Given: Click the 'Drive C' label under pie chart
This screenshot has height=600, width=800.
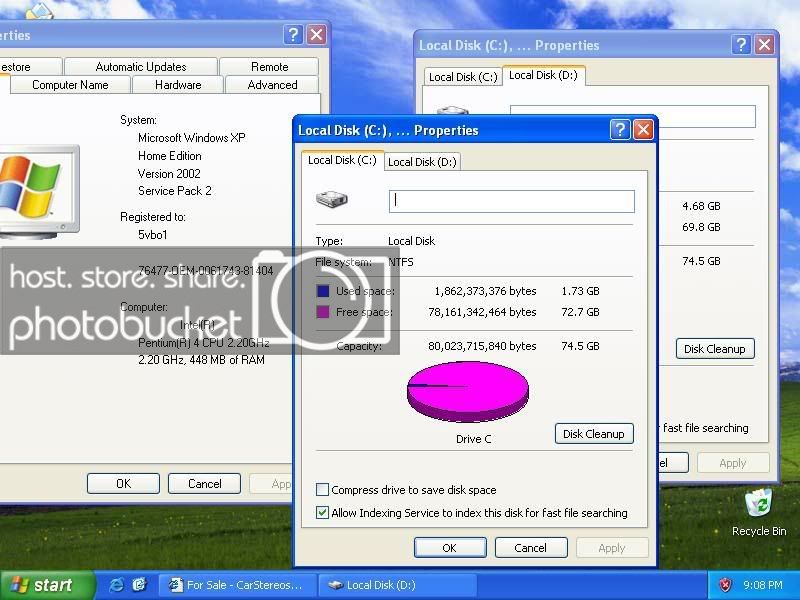Looking at the screenshot, I should point(473,439).
